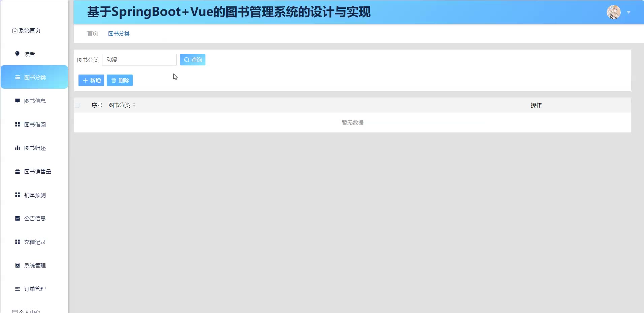Viewport: 644px width, 313px height.
Task: Click the 图书分类 search input field
Action: 139,60
